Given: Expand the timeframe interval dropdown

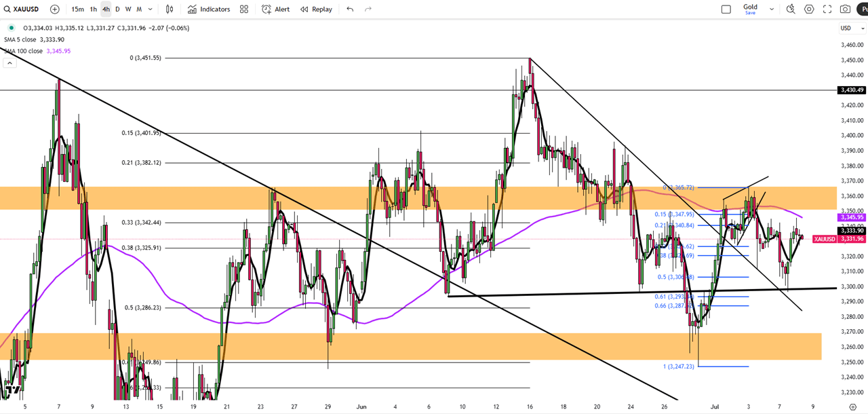Looking at the screenshot, I should tap(150, 10).
